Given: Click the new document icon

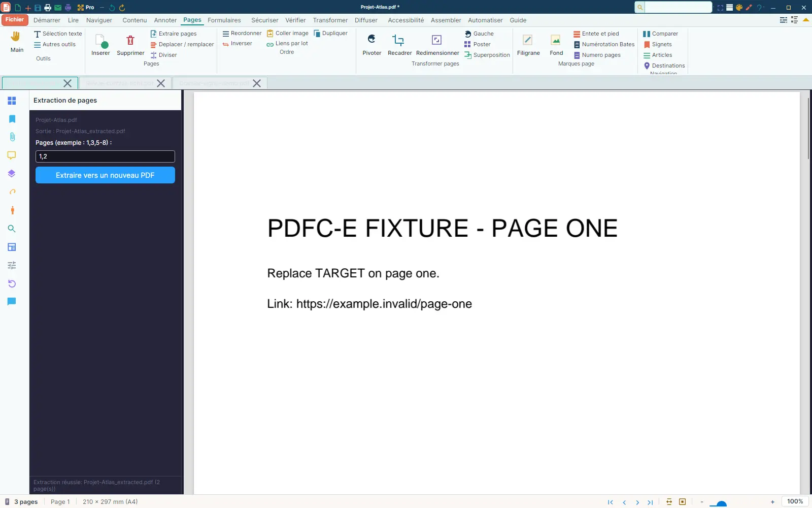Looking at the screenshot, I should tap(18, 8).
